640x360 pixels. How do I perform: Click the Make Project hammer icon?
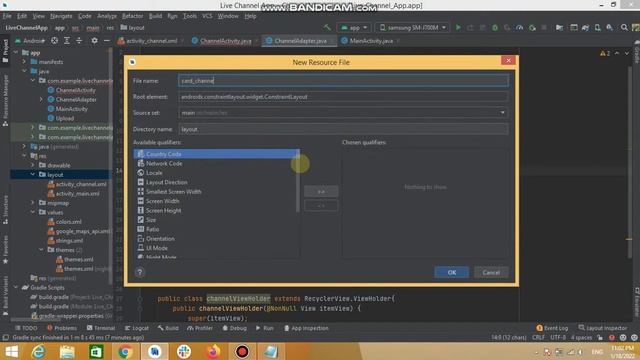click(x=327, y=27)
